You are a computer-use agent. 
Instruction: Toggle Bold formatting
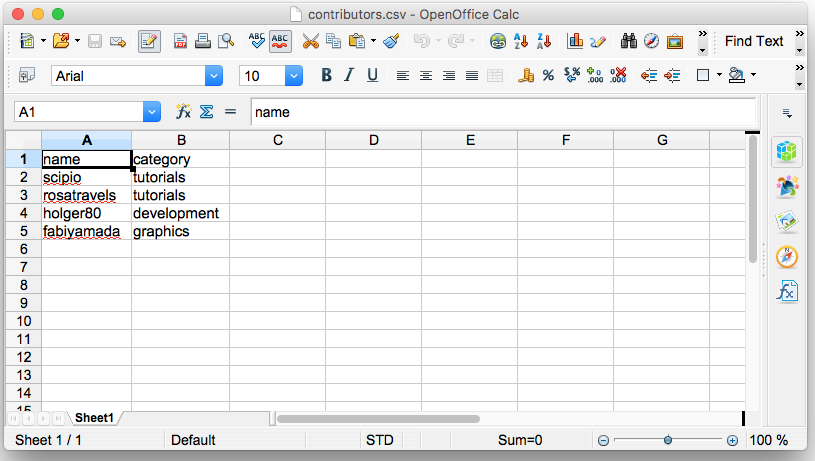[326, 75]
